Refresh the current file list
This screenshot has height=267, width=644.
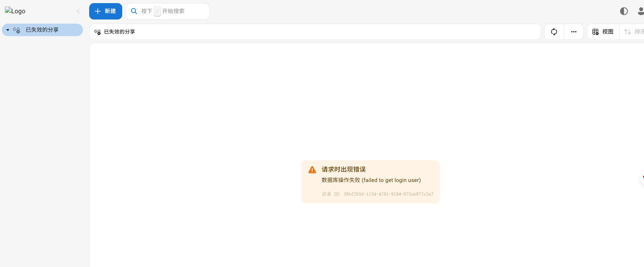click(554, 31)
